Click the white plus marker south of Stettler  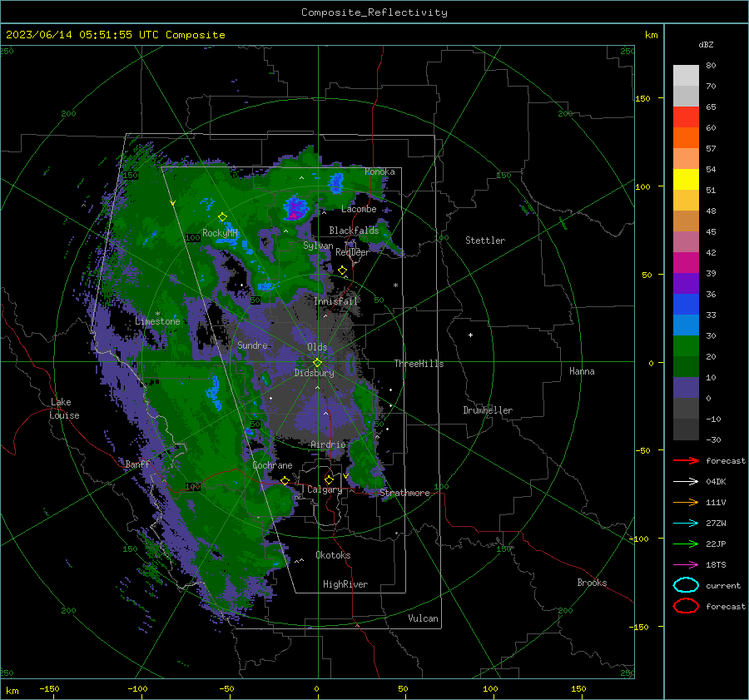(470, 335)
